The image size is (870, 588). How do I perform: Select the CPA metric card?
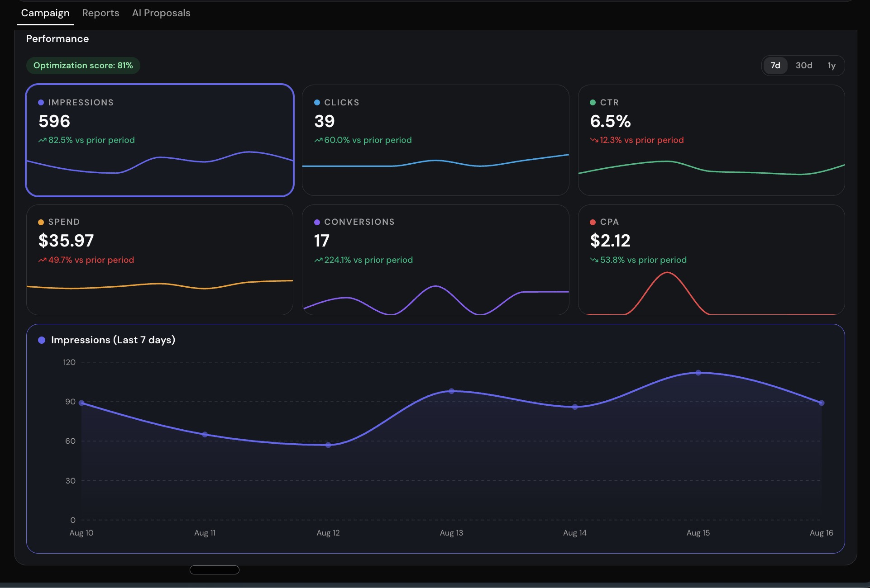(712, 260)
